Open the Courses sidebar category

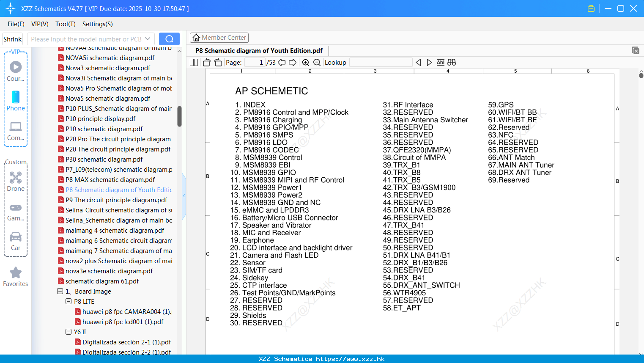(x=16, y=71)
